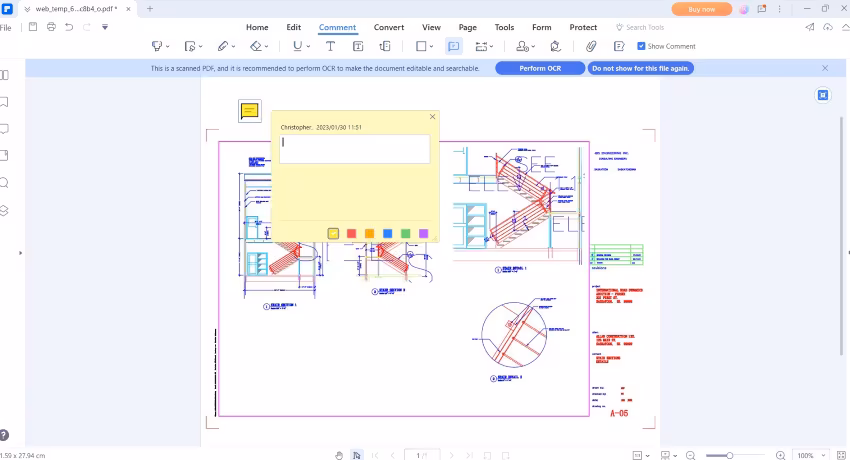Open the Bookmarks side panel

(x=4, y=102)
